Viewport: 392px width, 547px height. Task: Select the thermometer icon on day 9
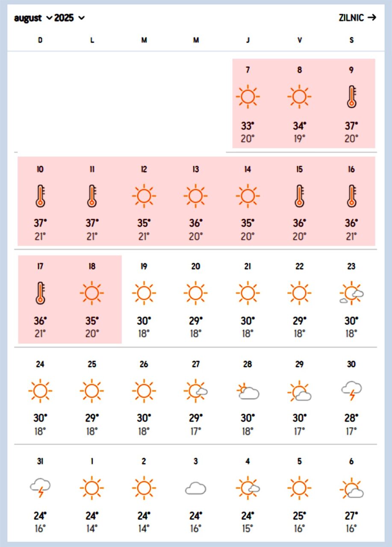click(351, 97)
